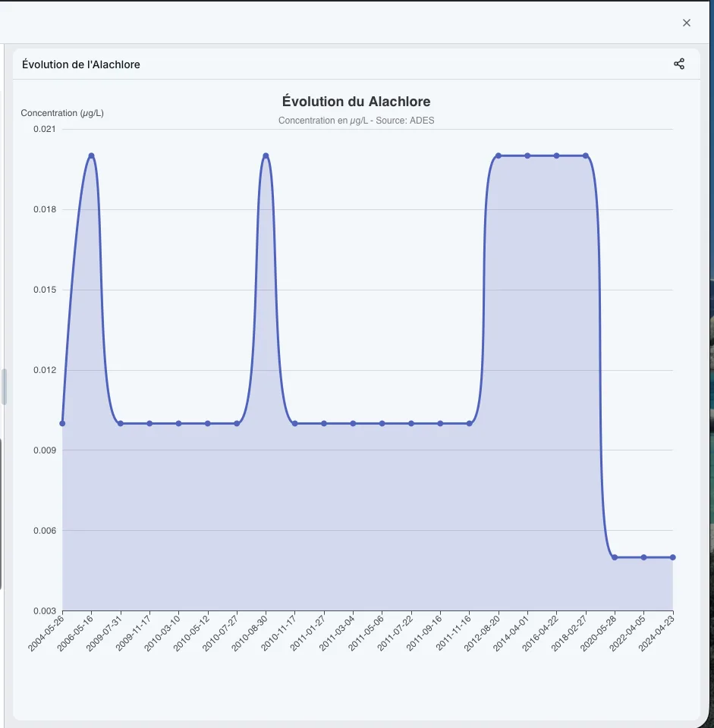Click the panel header 'Évolution de l'Alachlore'
The height and width of the screenshot is (728, 714).
coord(81,64)
